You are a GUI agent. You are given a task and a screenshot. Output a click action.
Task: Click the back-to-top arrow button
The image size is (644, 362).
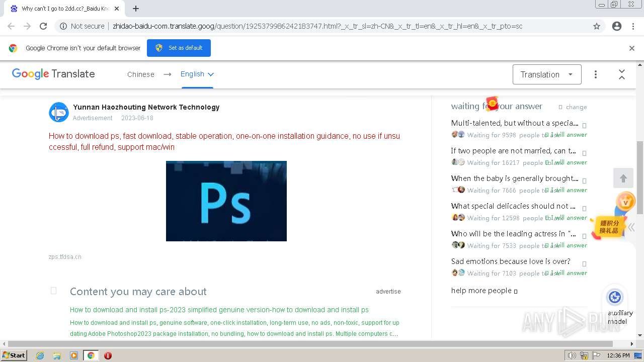[x=623, y=178]
